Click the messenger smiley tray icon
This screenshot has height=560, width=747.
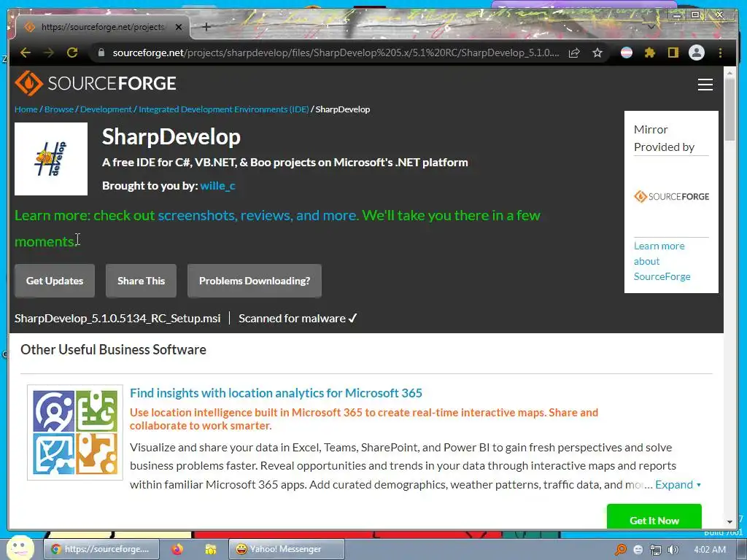[x=638, y=550]
